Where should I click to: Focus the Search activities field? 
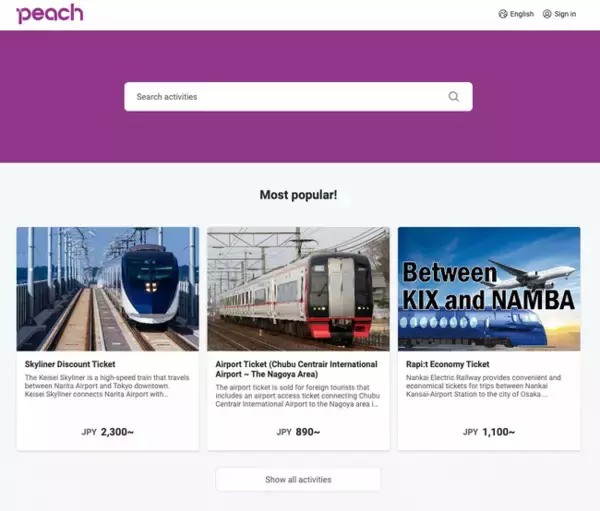298,96
